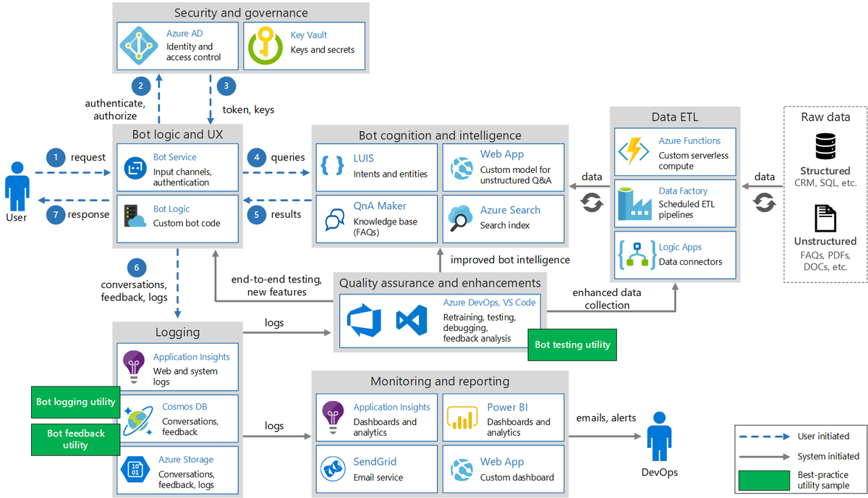The width and height of the screenshot is (868, 498).
Task: Select the VS Code logo icon
Action: [x=411, y=320]
